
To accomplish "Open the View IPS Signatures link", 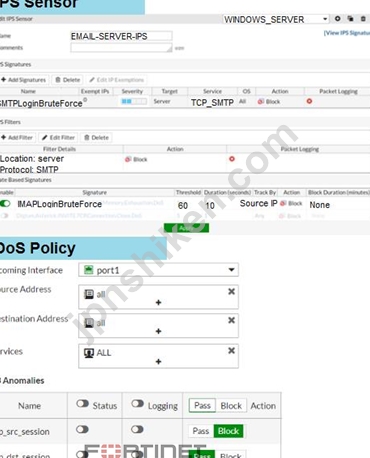I will pyautogui.click(x=347, y=33).
